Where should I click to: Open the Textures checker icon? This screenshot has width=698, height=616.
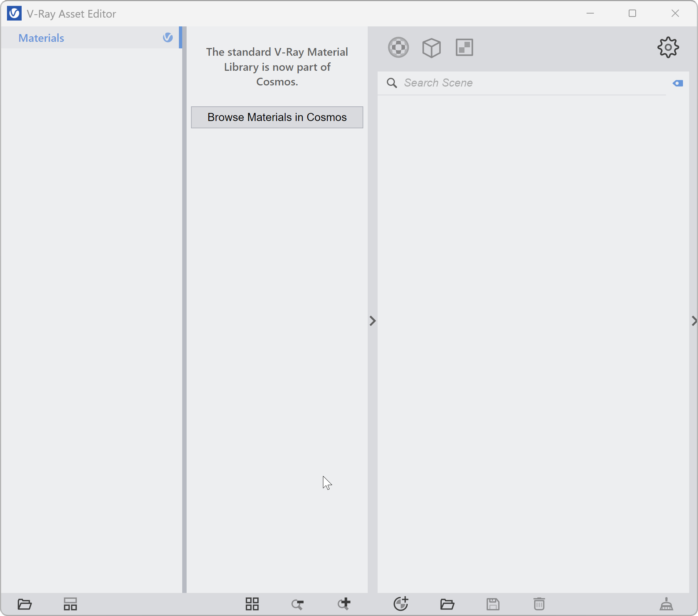(x=464, y=48)
